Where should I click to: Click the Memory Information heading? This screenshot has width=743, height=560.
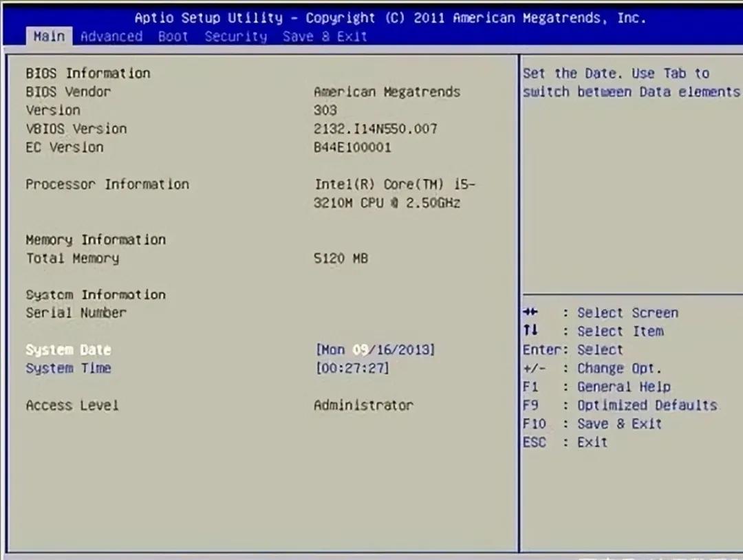coord(96,239)
